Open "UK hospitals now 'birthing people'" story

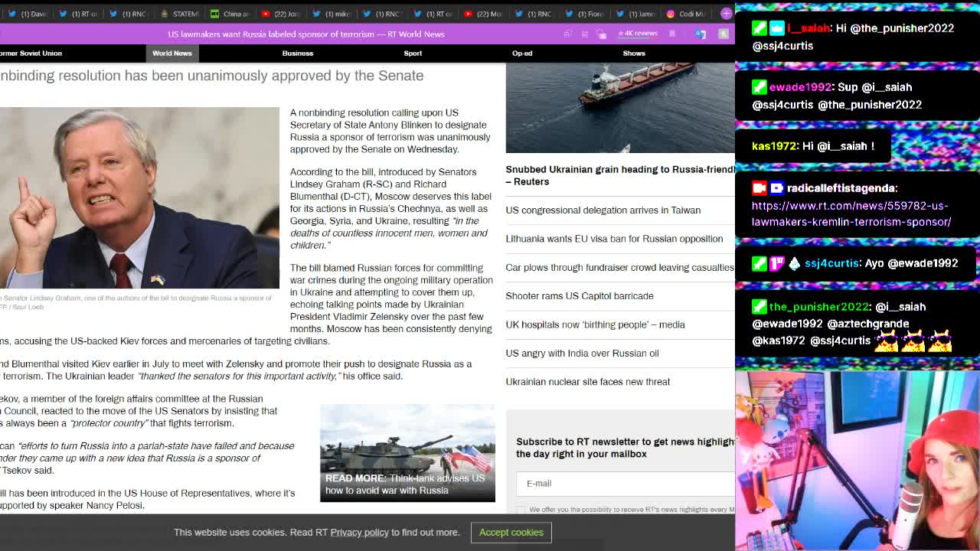point(595,324)
